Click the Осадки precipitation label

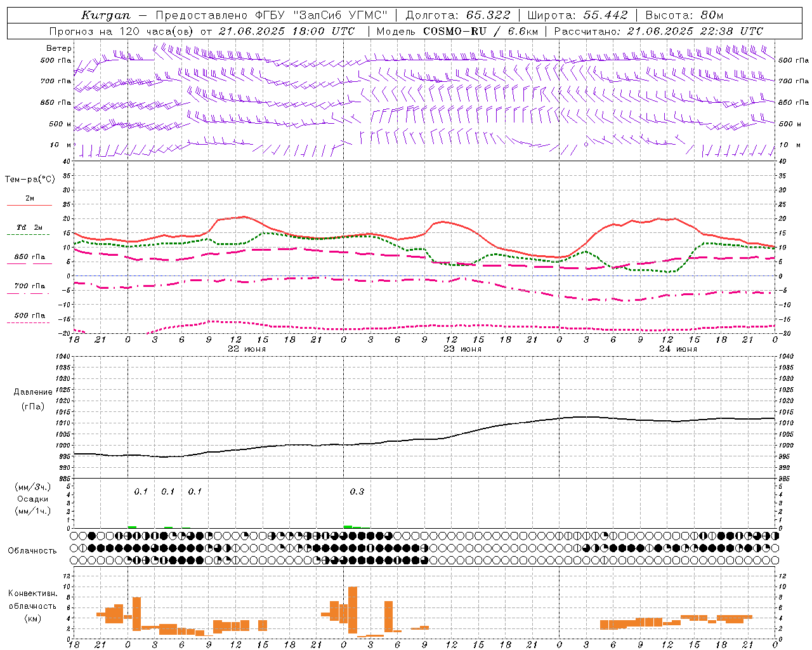[33, 499]
